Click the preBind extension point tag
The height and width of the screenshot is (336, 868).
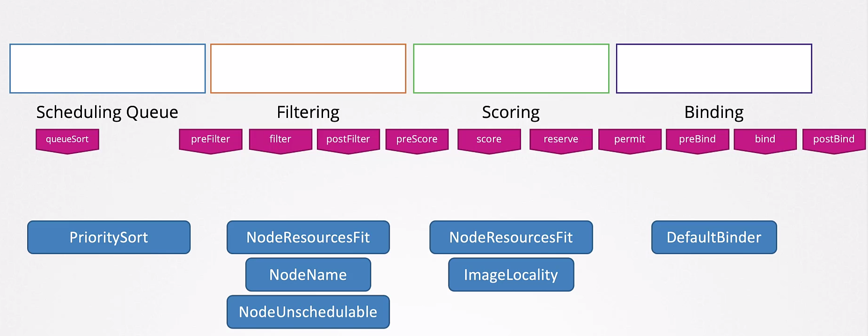[697, 139]
